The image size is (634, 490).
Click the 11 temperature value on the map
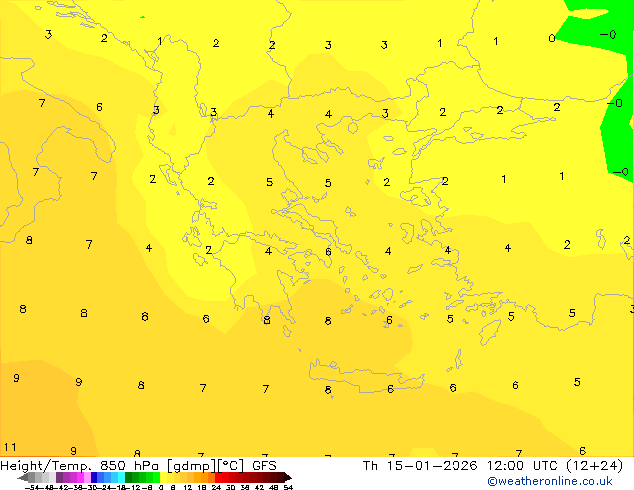pyautogui.click(x=10, y=447)
